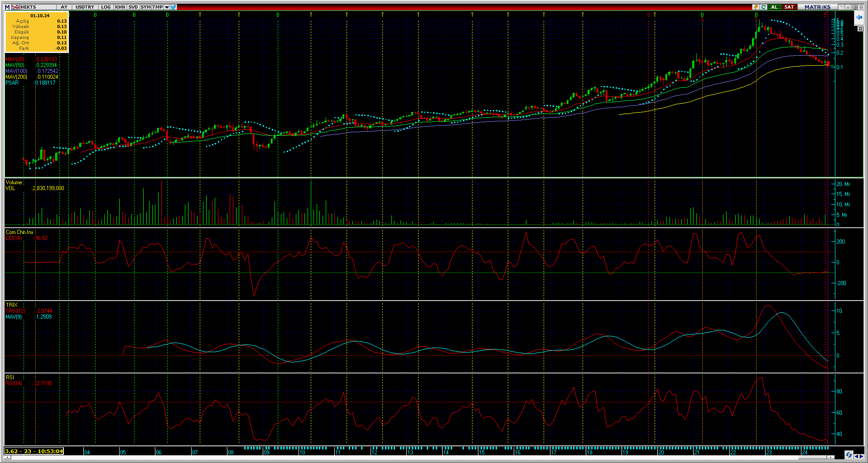Image resolution: width=868 pixels, height=463 pixels.
Task: Click the MATRIKS brand label
Action: tap(817, 7)
